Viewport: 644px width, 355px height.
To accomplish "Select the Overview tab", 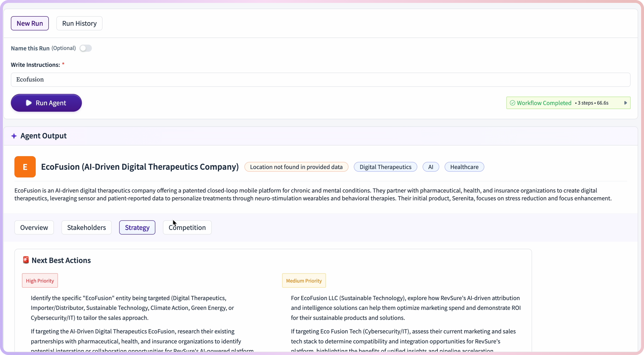I will click(x=34, y=227).
